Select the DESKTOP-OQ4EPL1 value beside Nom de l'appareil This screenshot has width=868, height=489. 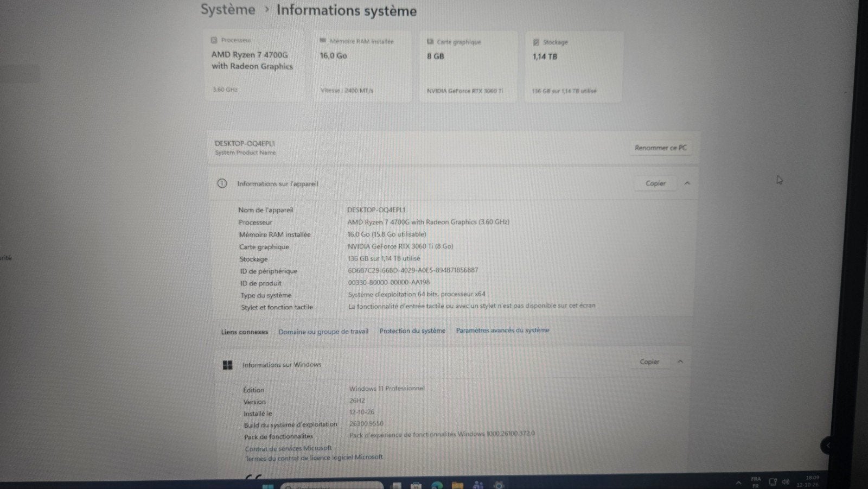click(376, 209)
